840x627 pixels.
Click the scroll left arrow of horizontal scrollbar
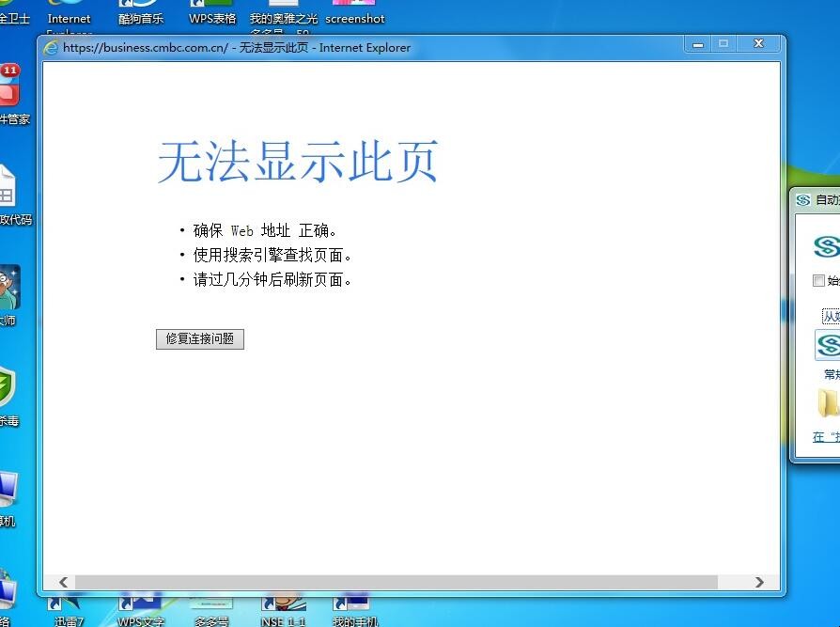pyautogui.click(x=63, y=583)
